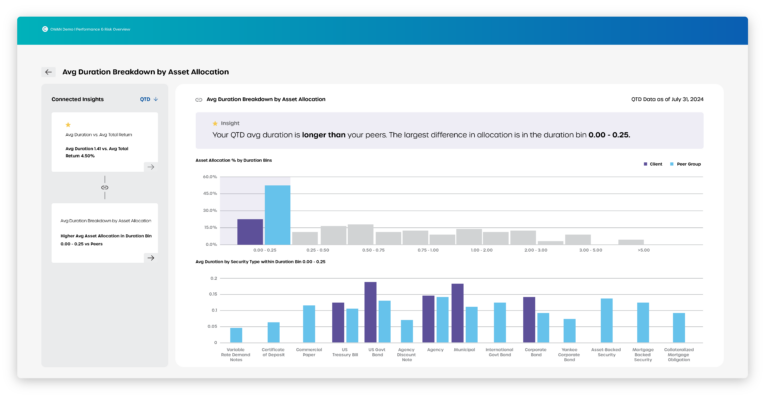768x398 pixels.
Task: Click the "0.50 - 0.75" axis label
Action: (373, 250)
